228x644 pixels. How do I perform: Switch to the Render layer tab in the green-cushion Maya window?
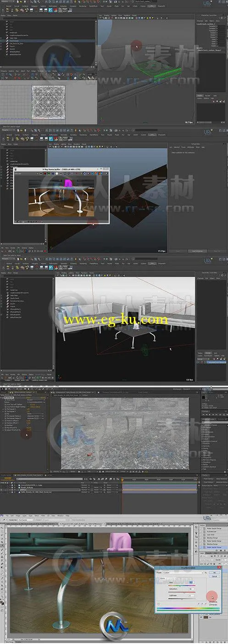[207, 95]
